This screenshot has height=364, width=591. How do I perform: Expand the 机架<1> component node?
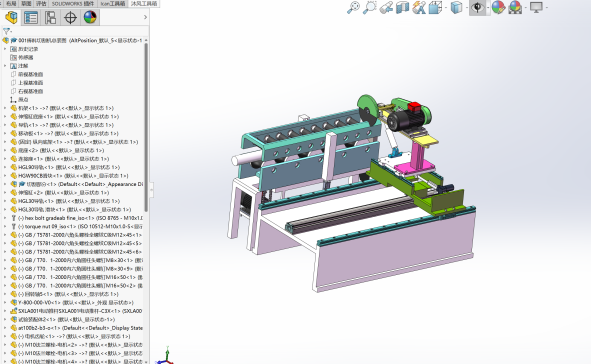pos(5,108)
